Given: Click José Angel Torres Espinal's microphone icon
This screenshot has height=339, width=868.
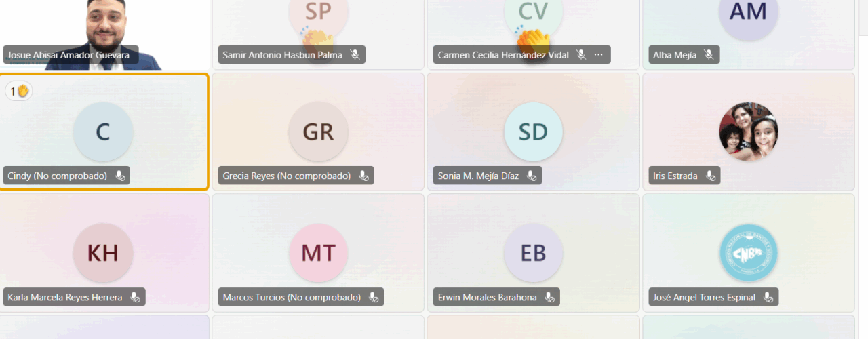Looking at the screenshot, I should [768, 297].
